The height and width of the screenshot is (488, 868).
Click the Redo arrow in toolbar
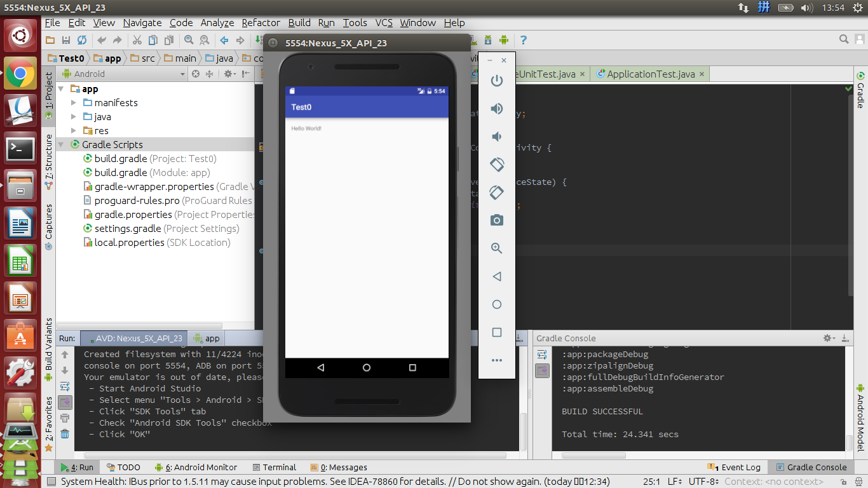click(x=118, y=40)
